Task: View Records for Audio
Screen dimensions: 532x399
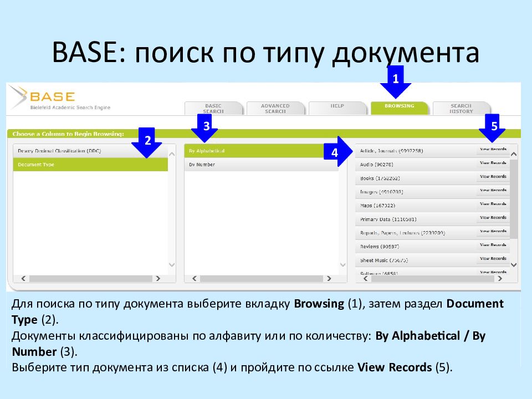Action: tap(493, 163)
